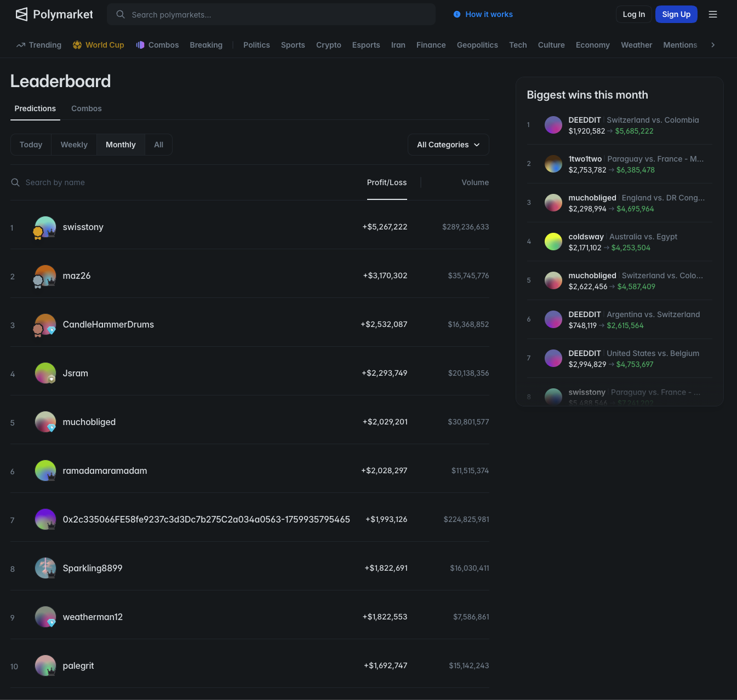Click DEEDDIT avatar for United States vs. Belgium
This screenshot has width=737, height=700.
553,358
